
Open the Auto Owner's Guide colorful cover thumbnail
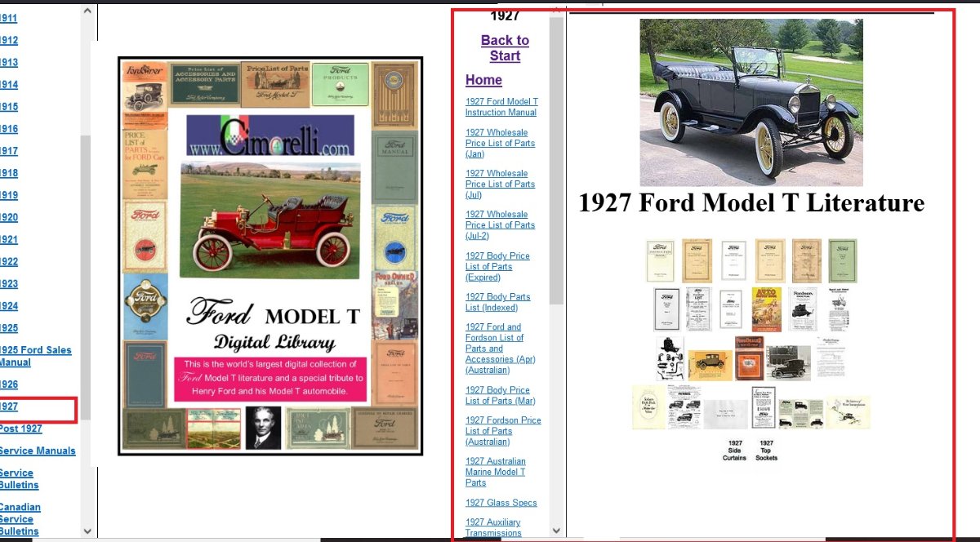click(x=766, y=309)
